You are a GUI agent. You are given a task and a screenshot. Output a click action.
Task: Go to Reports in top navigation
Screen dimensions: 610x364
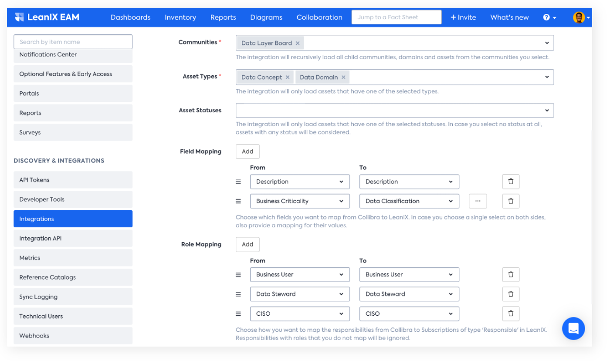tap(223, 17)
